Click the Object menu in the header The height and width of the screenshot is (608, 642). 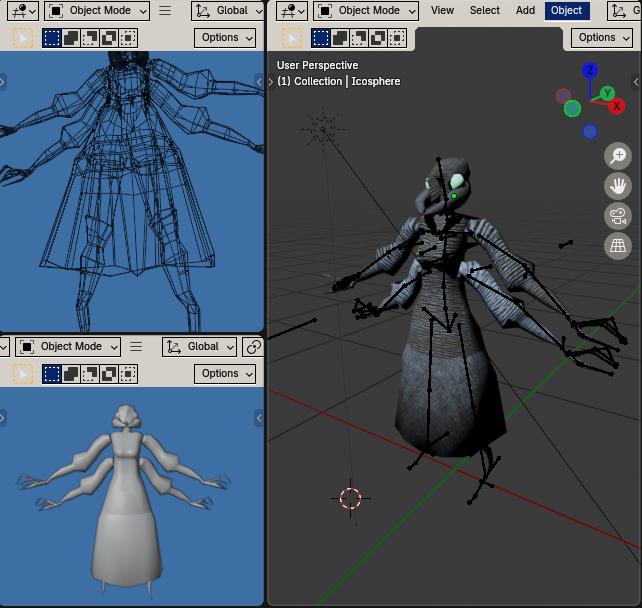(566, 11)
